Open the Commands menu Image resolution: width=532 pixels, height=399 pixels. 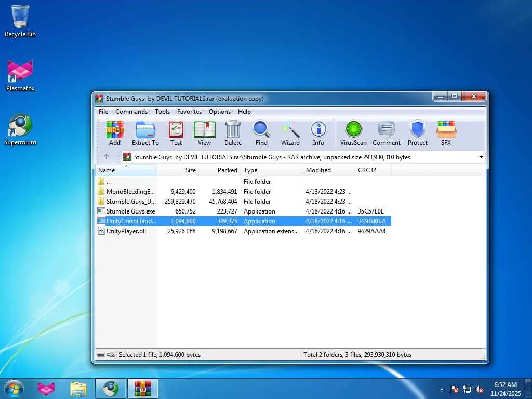(131, 112)
